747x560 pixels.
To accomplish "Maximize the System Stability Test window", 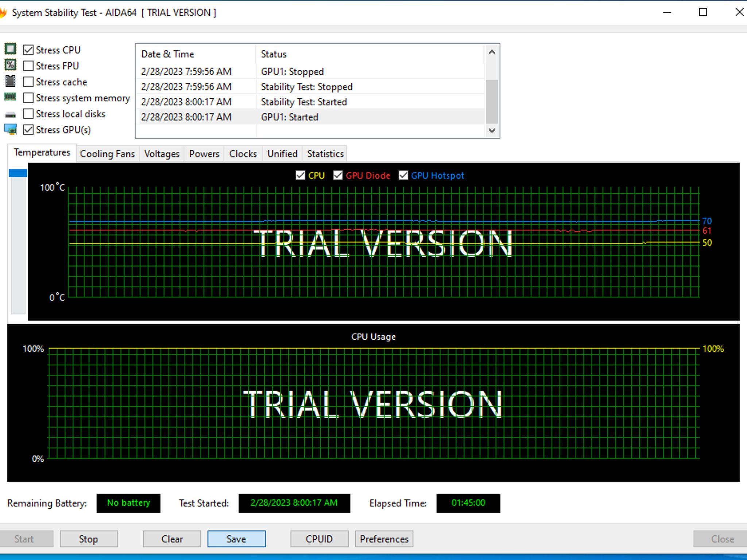I will [703, 12].
